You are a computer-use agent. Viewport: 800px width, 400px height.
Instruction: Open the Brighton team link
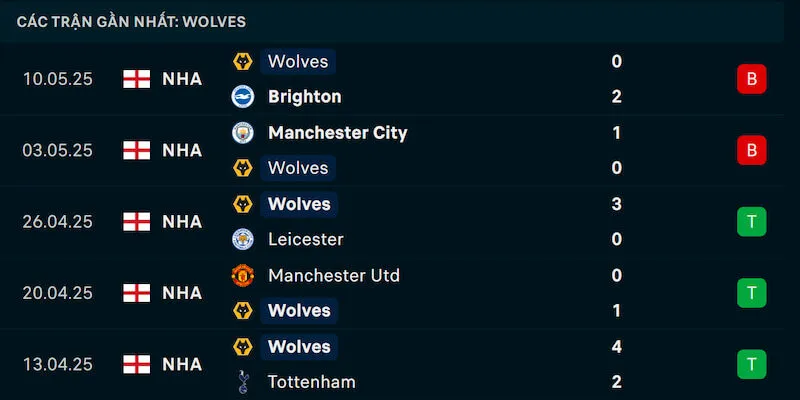304,97
